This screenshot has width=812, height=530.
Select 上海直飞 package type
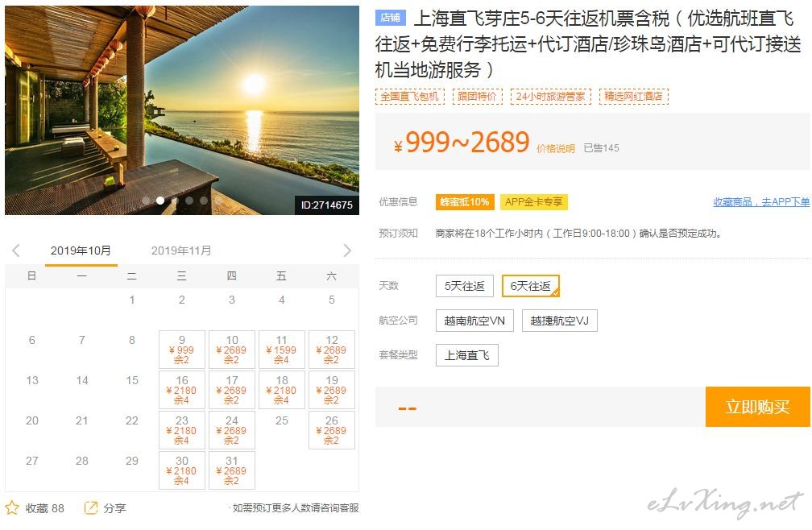[466, 355]
